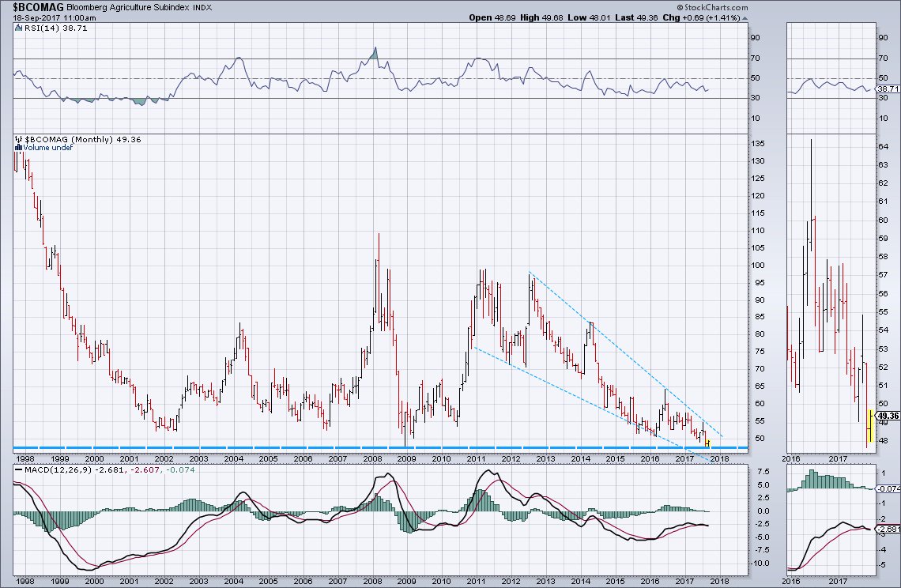Click the -2.681 MACD value axis tag

889,529
